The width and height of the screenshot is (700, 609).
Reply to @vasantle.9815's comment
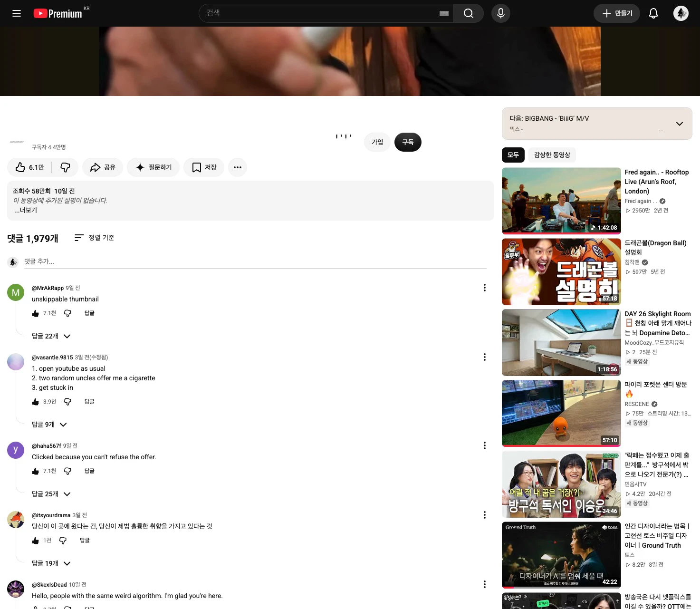(x=89, y=402)
